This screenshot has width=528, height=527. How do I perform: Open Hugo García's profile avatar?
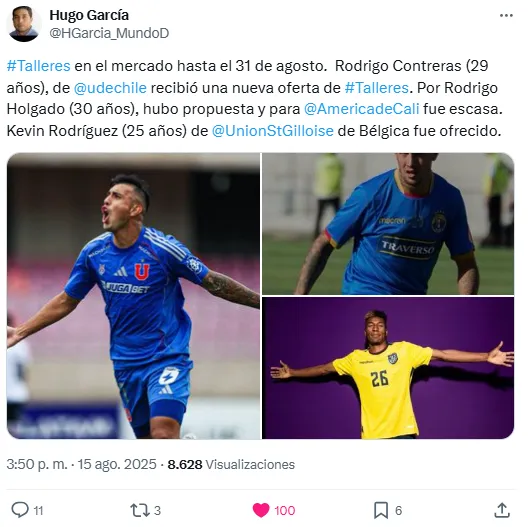[x=24, y=24]
